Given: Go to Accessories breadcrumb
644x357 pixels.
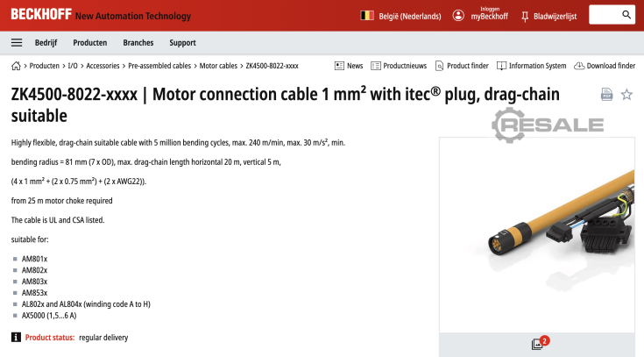Looking at the screenshot, I should [103, 66].
